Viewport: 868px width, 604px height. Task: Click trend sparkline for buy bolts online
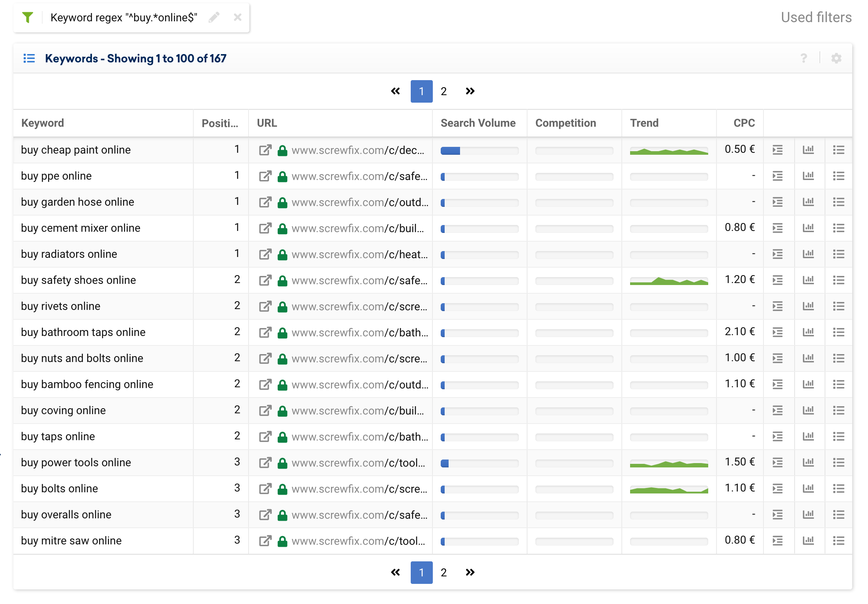(x=669, y=489)
